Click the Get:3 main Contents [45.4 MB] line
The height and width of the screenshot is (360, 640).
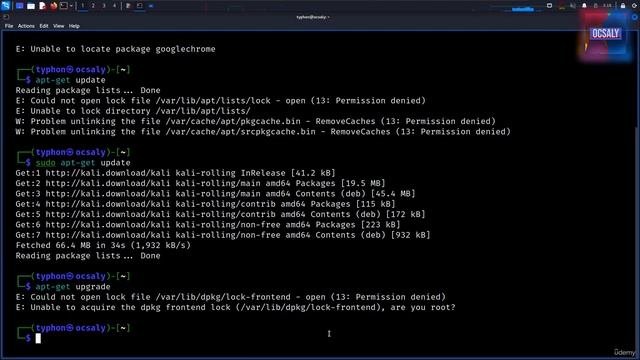coord(216,193)
